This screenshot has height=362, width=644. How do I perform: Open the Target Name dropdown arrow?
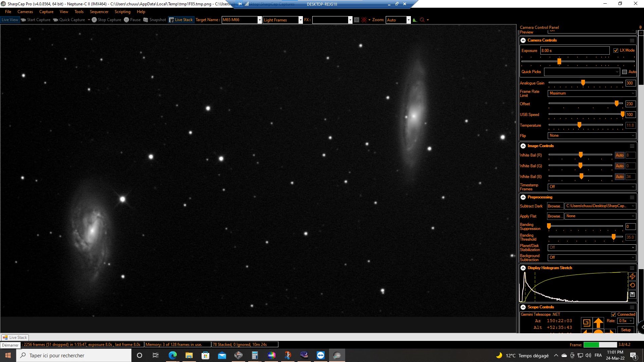(260, 20)
